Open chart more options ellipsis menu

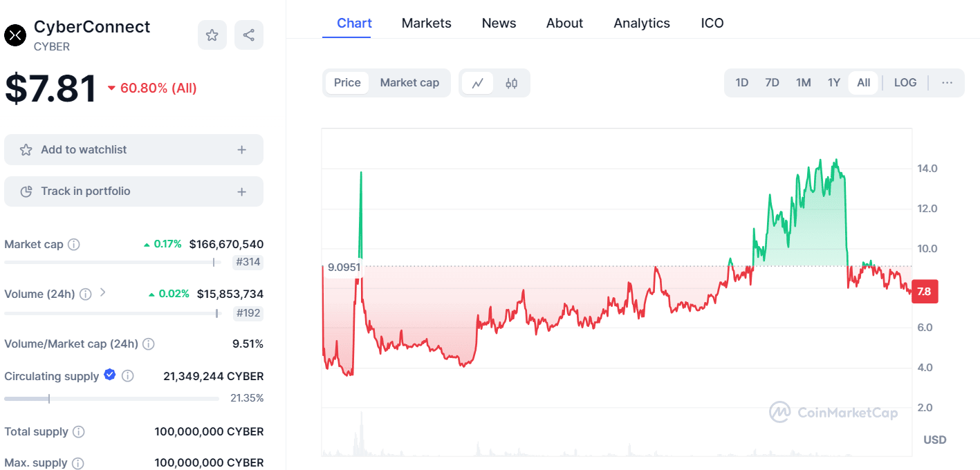tap(947, 83)
